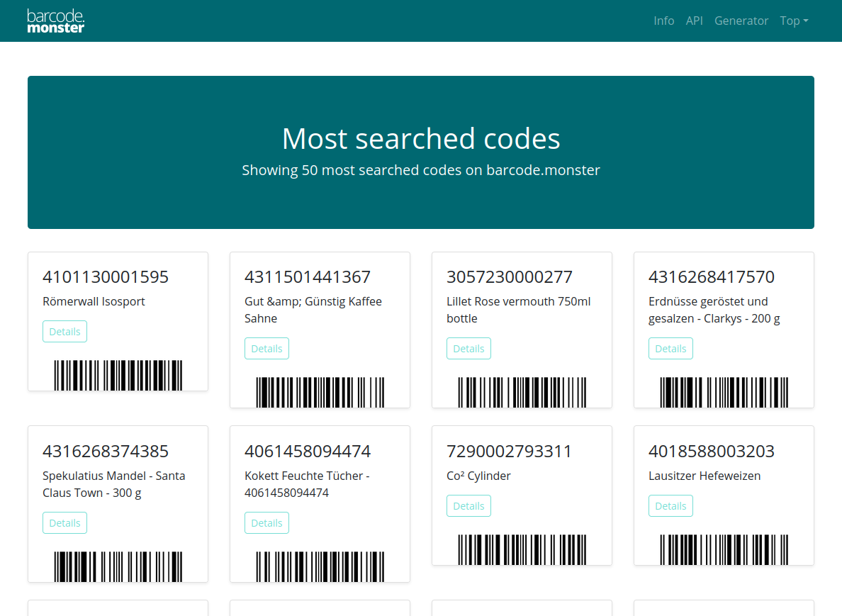Select code heading 4311501441367
The height and width of the screenshot is (616, 842).
[308, 277]
